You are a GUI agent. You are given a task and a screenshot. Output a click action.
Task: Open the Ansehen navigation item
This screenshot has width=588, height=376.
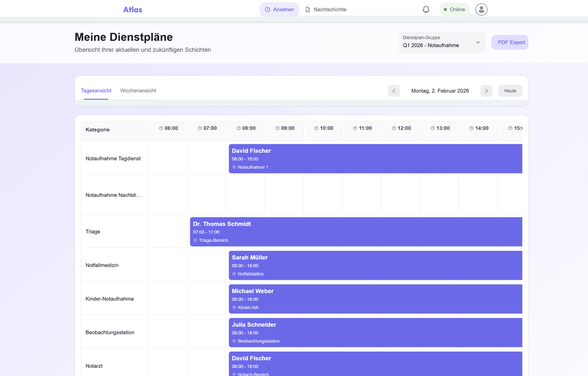click(279, 9)
